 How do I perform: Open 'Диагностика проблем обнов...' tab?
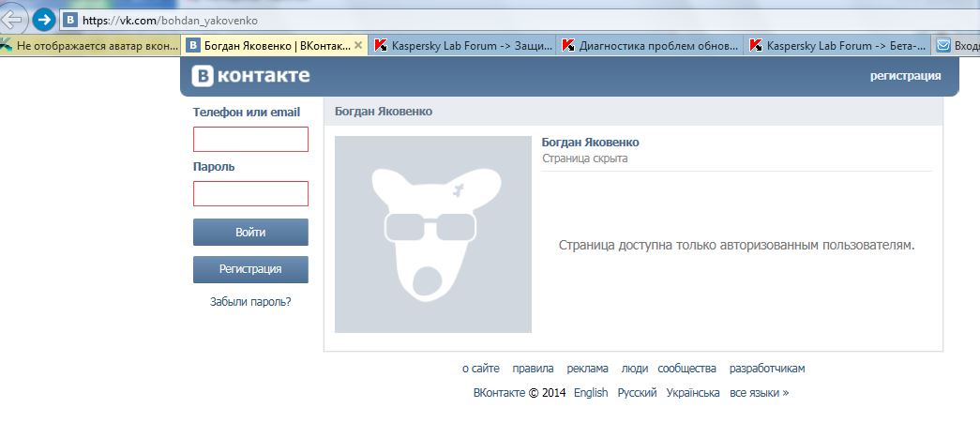650,46
